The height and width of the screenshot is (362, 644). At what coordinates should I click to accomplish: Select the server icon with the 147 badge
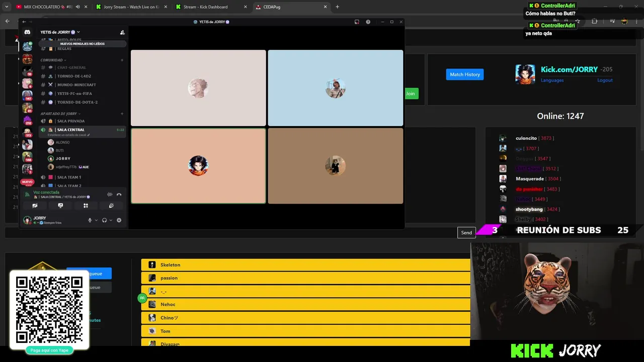[x=27, y=96]
